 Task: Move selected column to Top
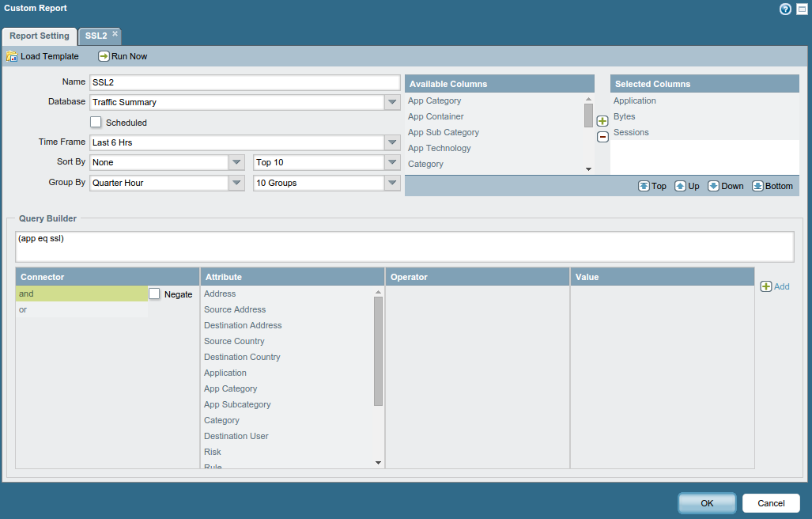click(652, 186)
